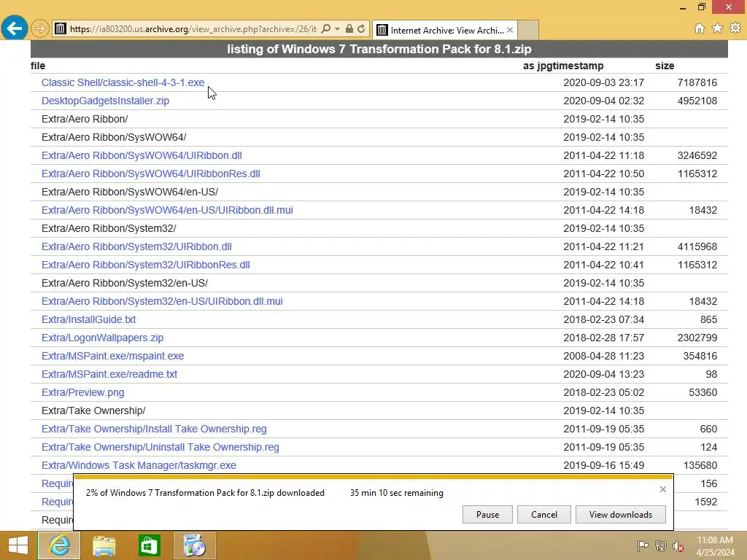Viewport: 747px width, 560px height.
Task: Click the 'size' column header
Action: pos(665,66)
